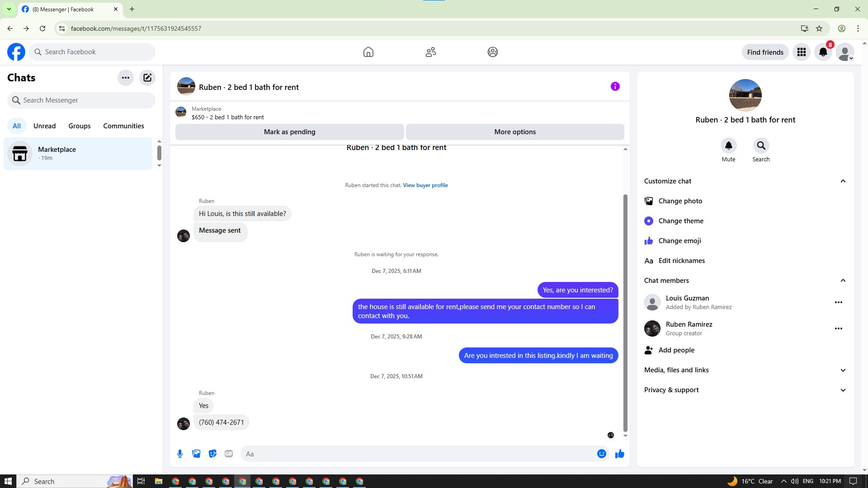Open the sticker picker icon
868x488 pixels.
212,454
